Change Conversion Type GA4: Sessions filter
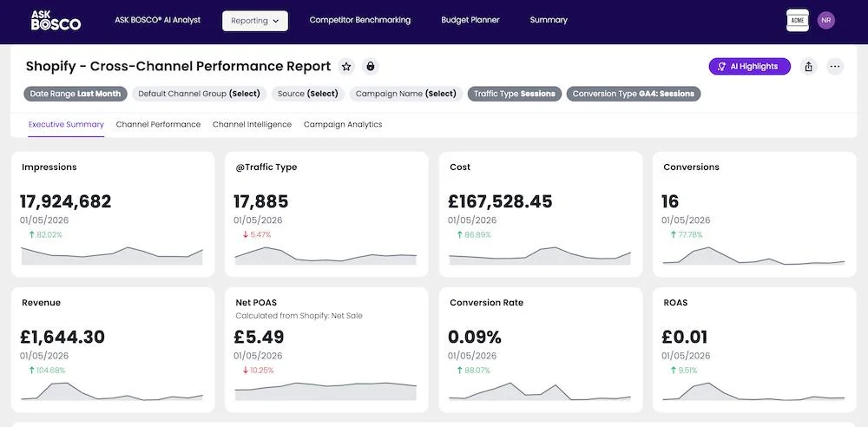This screenshot has height=427, width=868. click(x=634, y=94)
